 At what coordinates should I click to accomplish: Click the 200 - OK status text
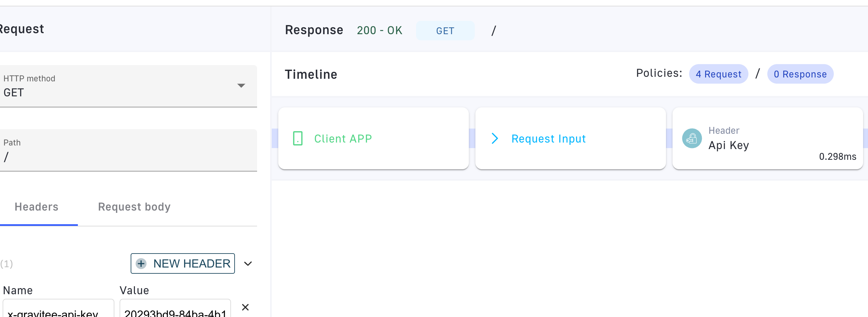[379, 30]
